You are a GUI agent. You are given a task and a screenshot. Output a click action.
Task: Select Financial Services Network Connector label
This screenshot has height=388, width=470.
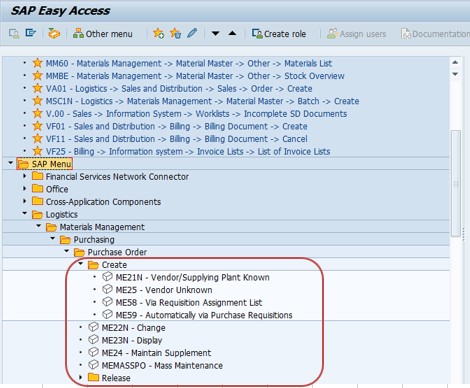pyautogui.click(x=117, y=177)
